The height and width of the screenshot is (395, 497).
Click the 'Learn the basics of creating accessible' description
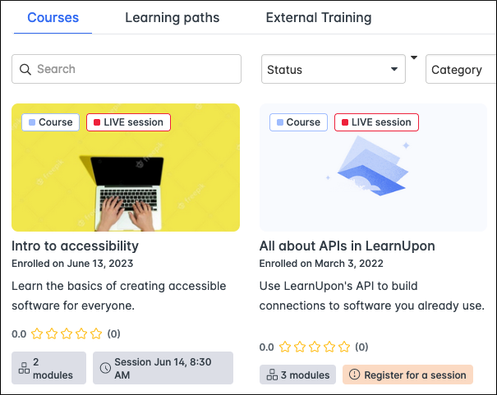tap(119, 286)
